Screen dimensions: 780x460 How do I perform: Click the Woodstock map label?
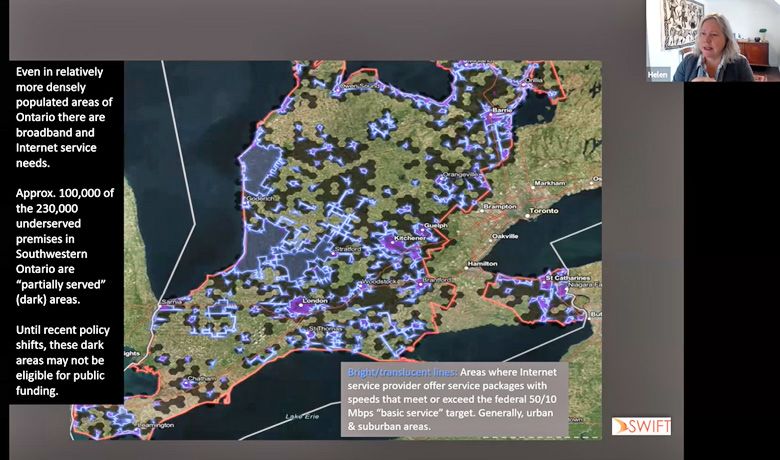(x=381, y=282)
